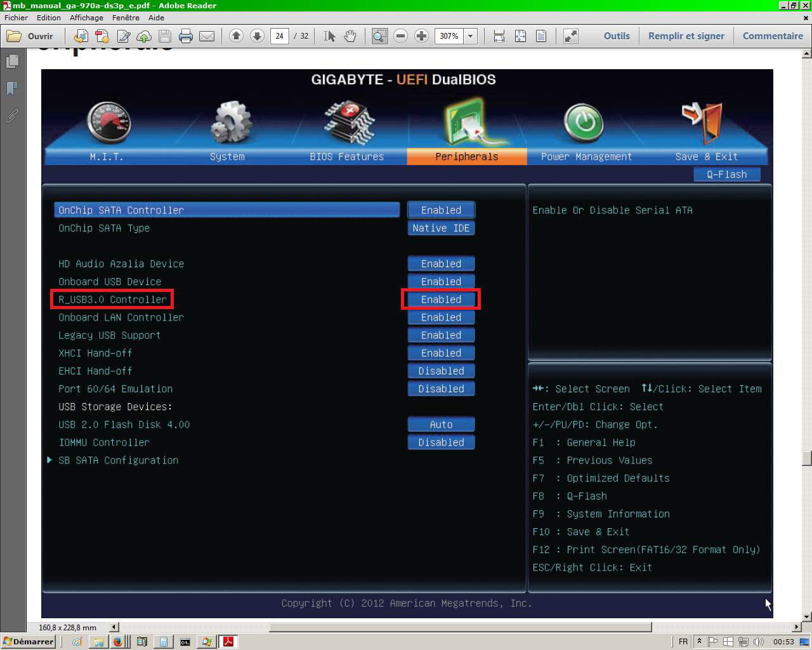Image resolution: width=812 pixels, height=650 pixels.
Task: Go to next page with down arrow
Action: tap(257, 36)
